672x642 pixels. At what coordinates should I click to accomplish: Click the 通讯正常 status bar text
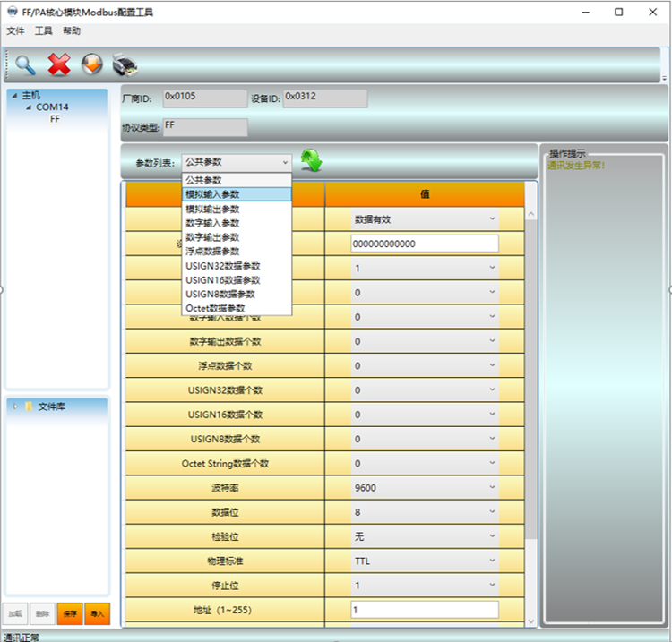point(21,638)
